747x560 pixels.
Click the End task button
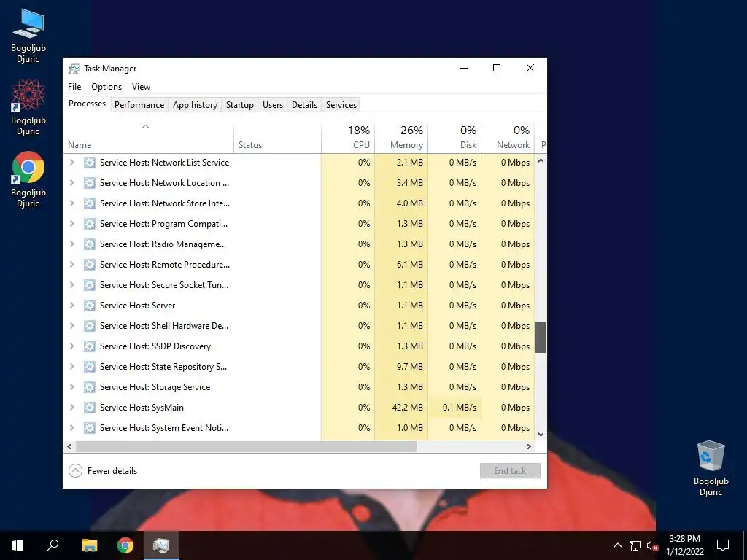click(510, 471)
